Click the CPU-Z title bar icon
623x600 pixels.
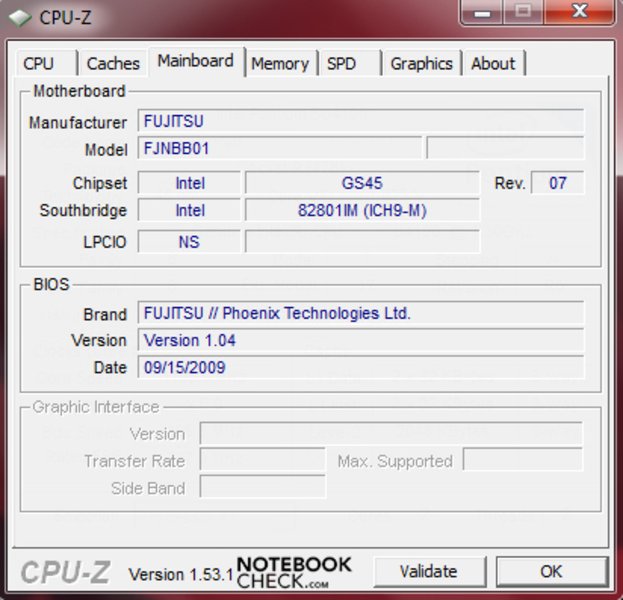point(20,17)
